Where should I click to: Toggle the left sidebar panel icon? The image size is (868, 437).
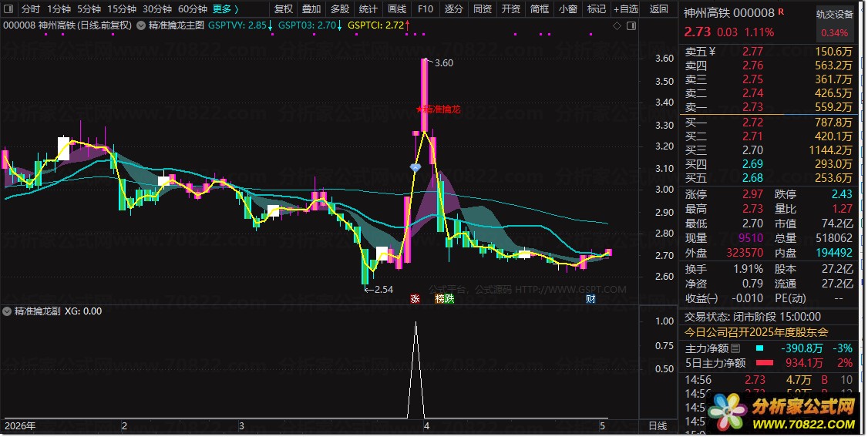8,8
